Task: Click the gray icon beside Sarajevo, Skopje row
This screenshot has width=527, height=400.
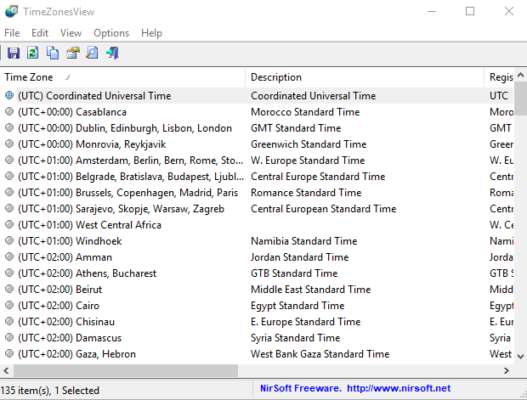Action: tap(9, 208)
